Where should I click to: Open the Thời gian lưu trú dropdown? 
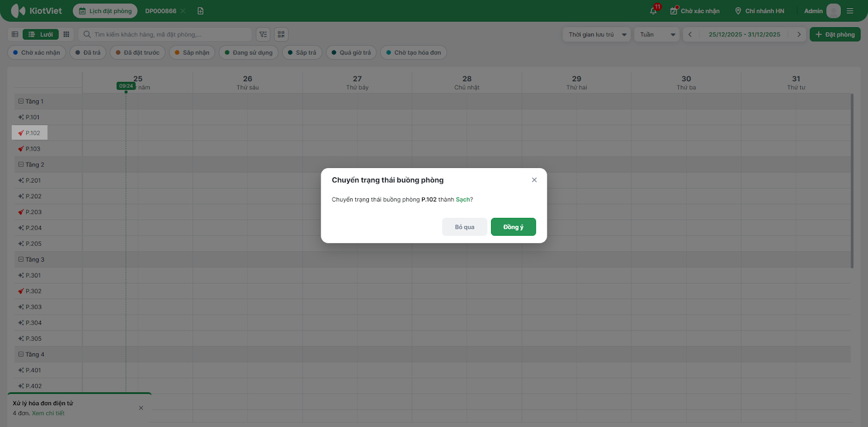(x=597, y=35)
